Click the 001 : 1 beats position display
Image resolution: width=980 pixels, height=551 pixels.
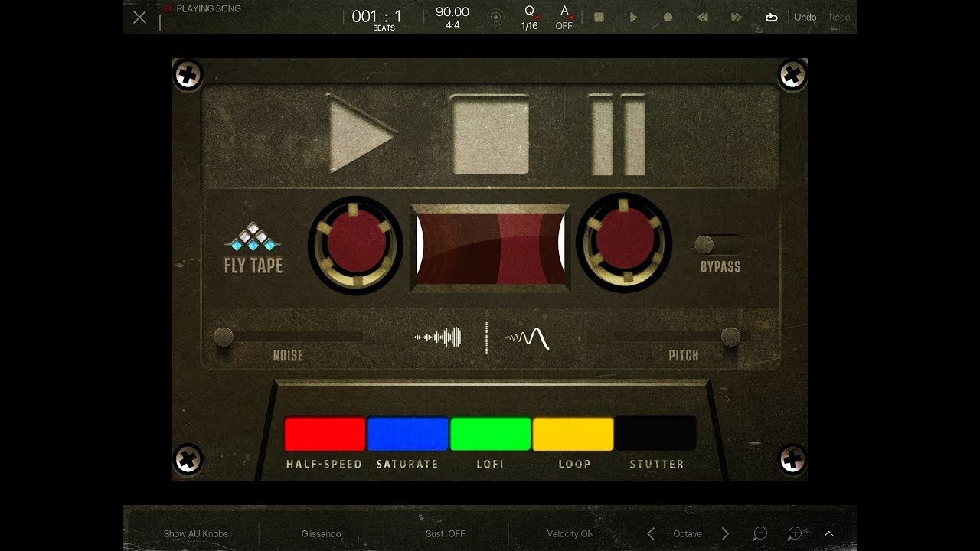(x=377, y=19)
